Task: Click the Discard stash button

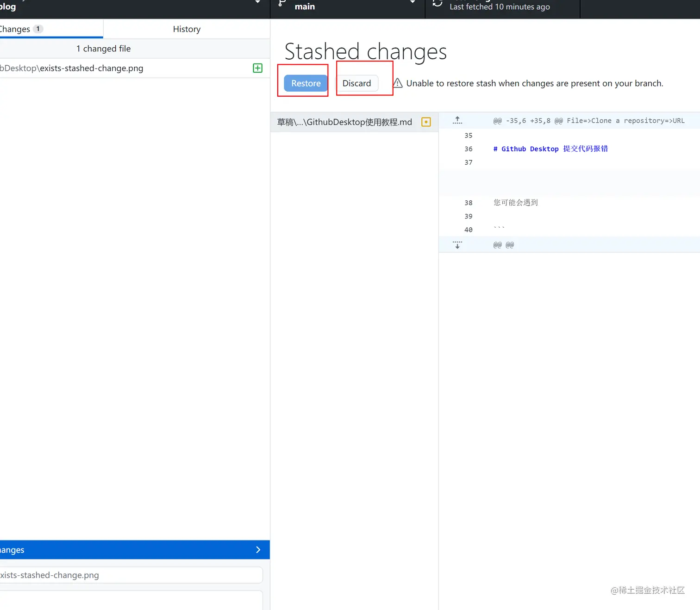Action: pos(357,83)
